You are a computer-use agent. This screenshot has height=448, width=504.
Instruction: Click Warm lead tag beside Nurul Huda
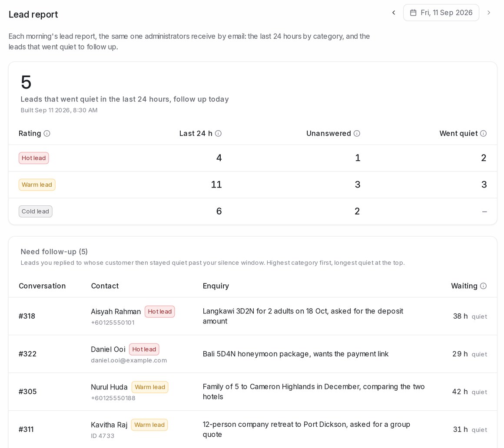coord(150,387)
